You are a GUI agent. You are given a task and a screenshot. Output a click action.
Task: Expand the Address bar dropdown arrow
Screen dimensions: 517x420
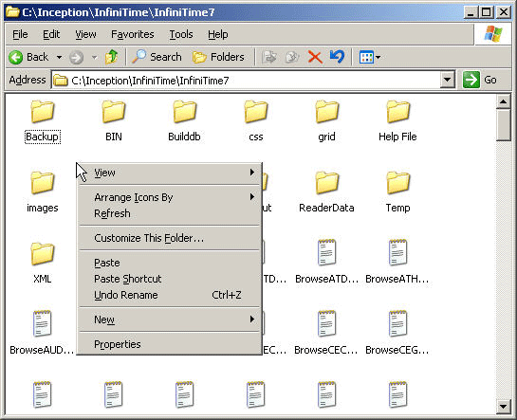coord(448,80)
